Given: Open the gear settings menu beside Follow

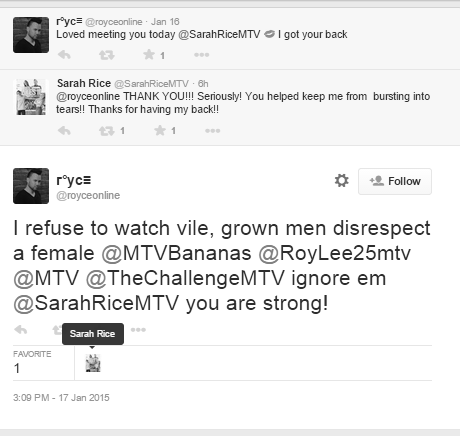Looking at the screenshot, I should (341, 181).
